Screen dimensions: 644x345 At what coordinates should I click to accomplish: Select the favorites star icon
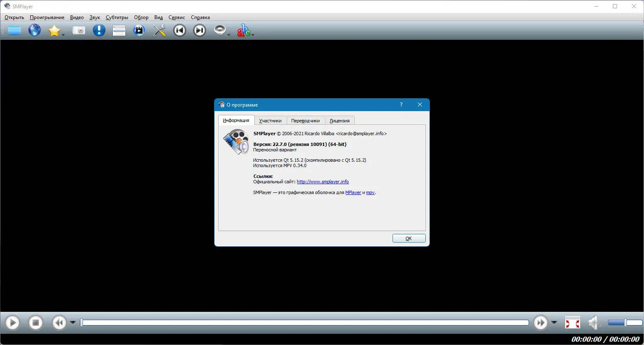click(55, 30)
